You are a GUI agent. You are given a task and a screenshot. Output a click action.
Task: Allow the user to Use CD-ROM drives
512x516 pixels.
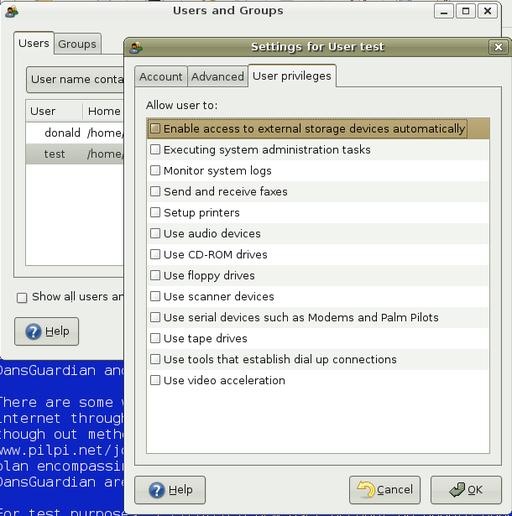click(155, 254)
